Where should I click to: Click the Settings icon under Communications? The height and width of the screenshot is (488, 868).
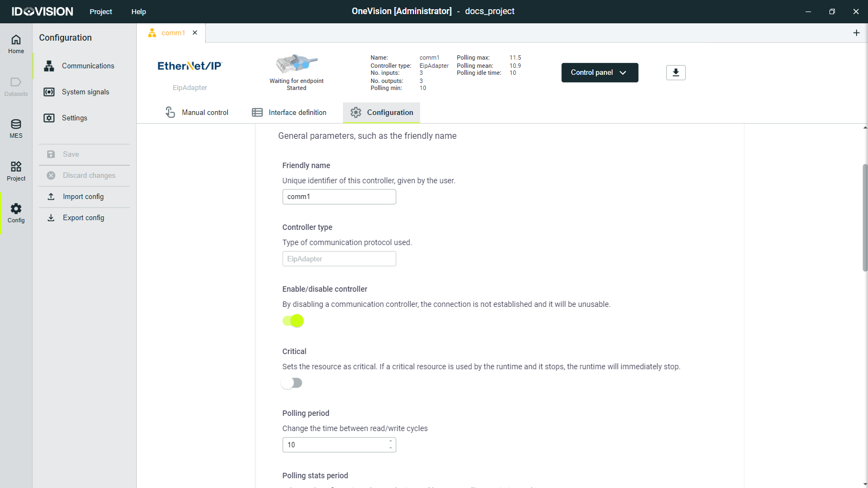pos(49,118)
